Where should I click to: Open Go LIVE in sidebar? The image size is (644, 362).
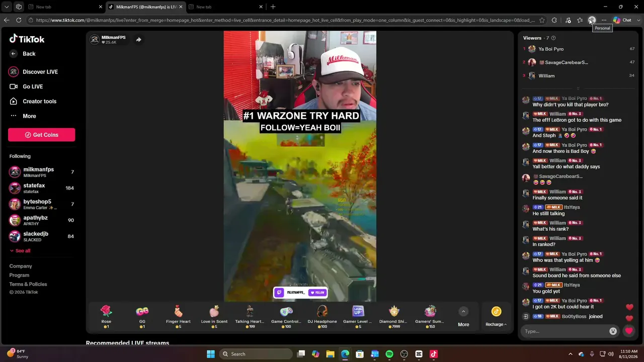tap(26, 86)
